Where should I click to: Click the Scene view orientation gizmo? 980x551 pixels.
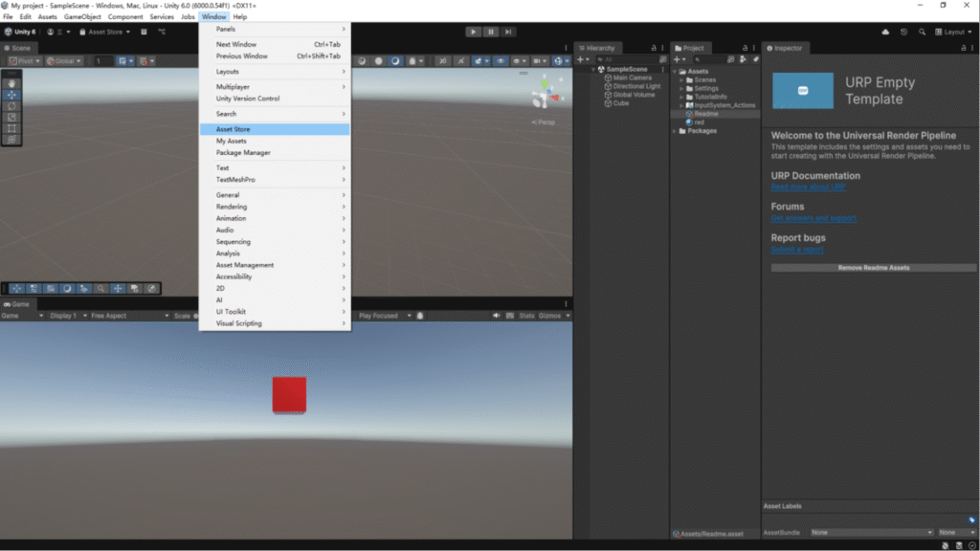(545, 94)
